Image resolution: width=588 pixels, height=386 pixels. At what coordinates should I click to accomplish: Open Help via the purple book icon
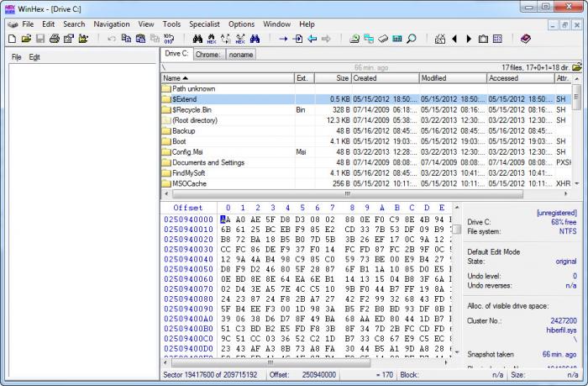coord(525,39)
